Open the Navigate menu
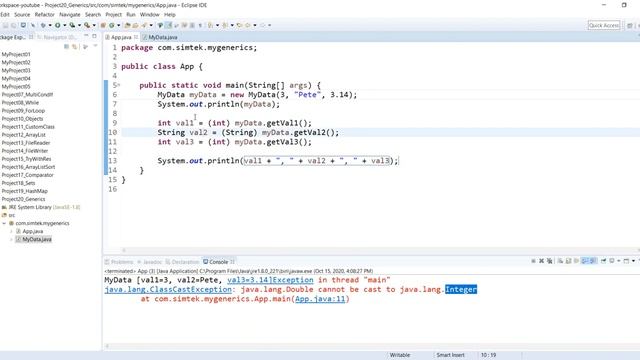640x360 pixels. (70, 14)
